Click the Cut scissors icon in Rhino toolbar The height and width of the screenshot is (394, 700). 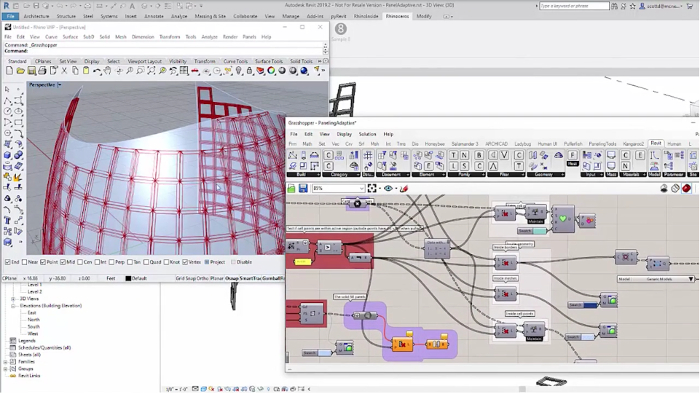pyautogui.click(x=64, y=71)
